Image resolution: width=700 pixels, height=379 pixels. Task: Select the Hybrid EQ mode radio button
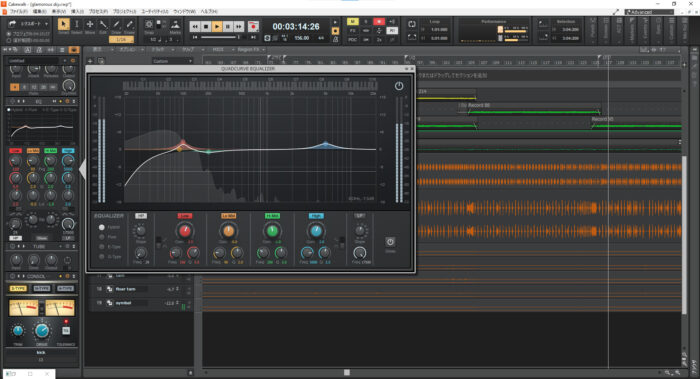click(x=102, y=227)
